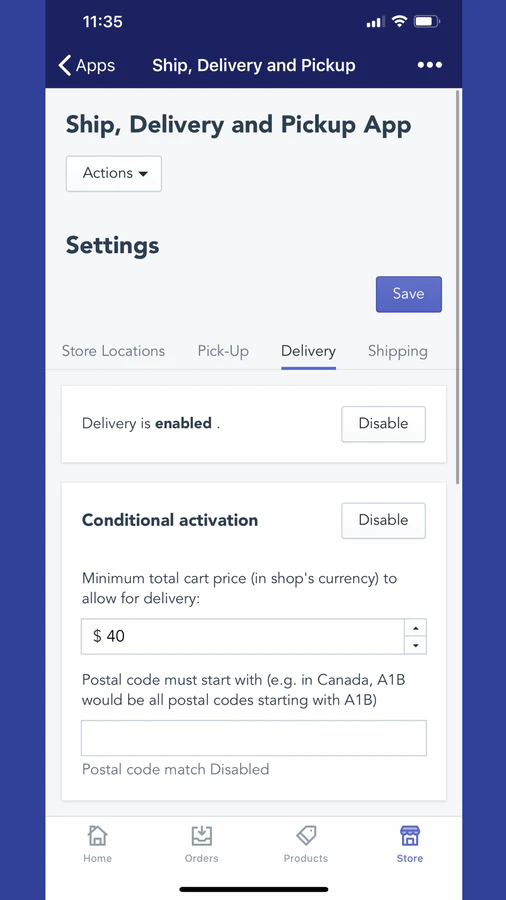Image resolution: width=506 pixels, height=900 pixels.
Task: Decrease minimum cart price with down arrow
Action: (x=415, y=645)
